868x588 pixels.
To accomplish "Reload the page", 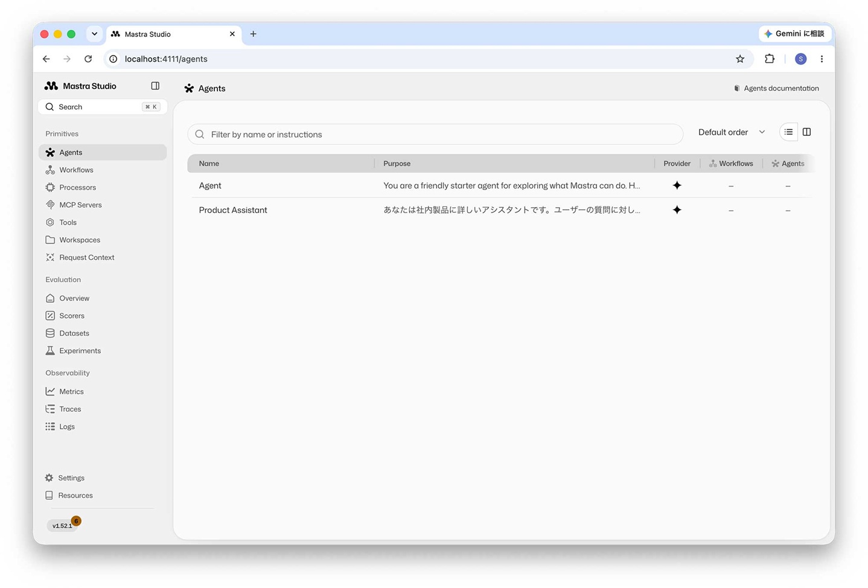I will tap(88, 59).
